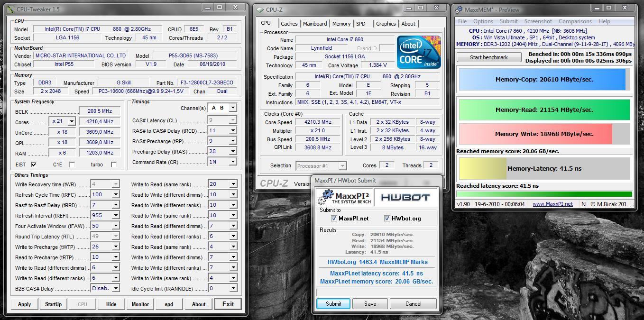Click the MaxxPI² system bench logo
The height and width of the screenshot is (320, 644).
tap(344, 197)
